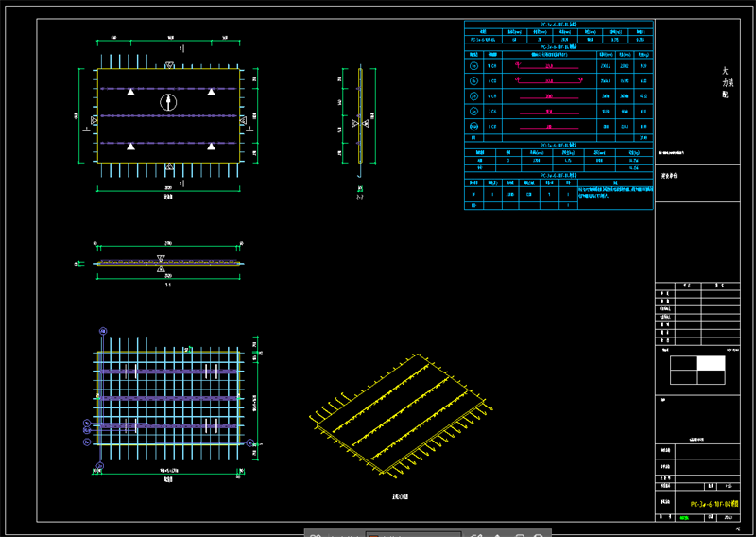Image resolution: width=756 pixels, height=537 pixels.
Task: Select the horizontal 1-1 section view strip
Action: [x=168, y=264]
